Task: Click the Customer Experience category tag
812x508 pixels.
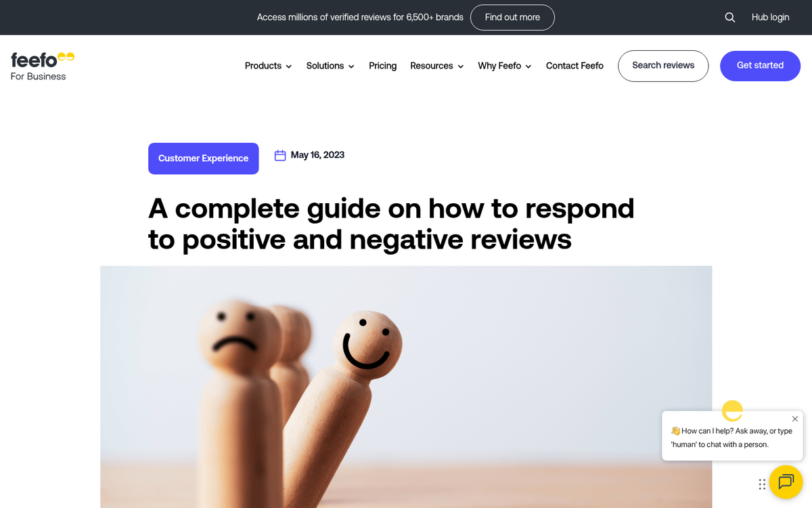Action: click(203, 158)
